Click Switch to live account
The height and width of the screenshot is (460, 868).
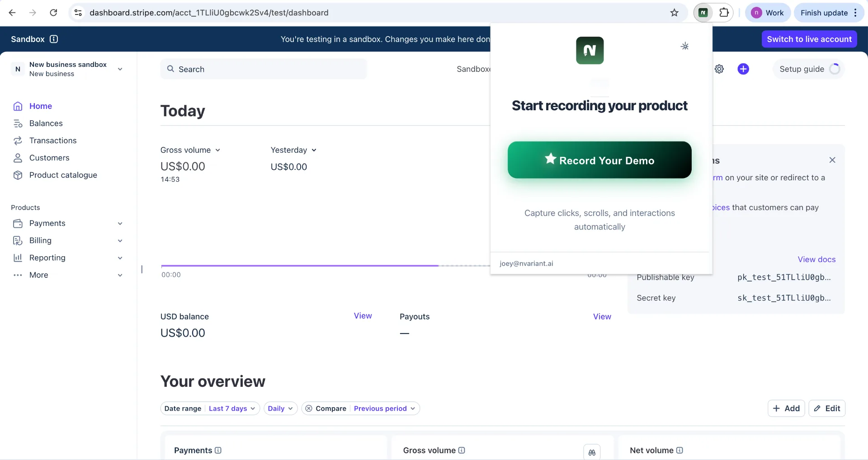809,39
